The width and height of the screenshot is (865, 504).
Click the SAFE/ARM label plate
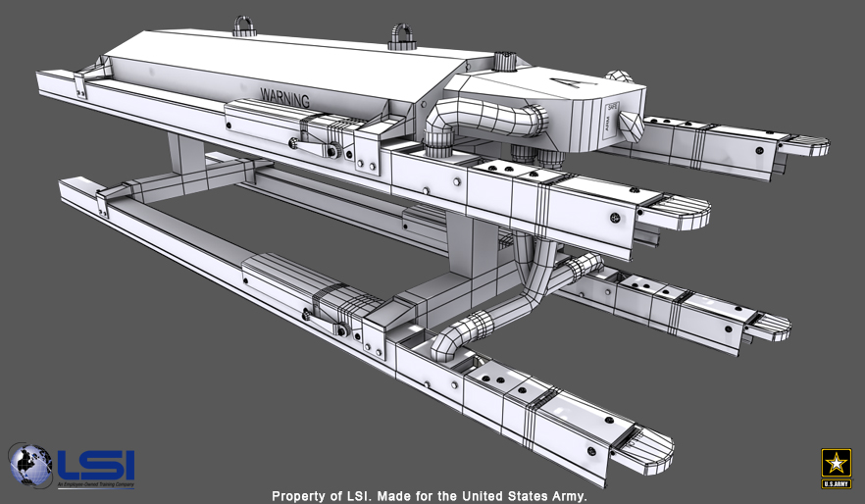613,113
